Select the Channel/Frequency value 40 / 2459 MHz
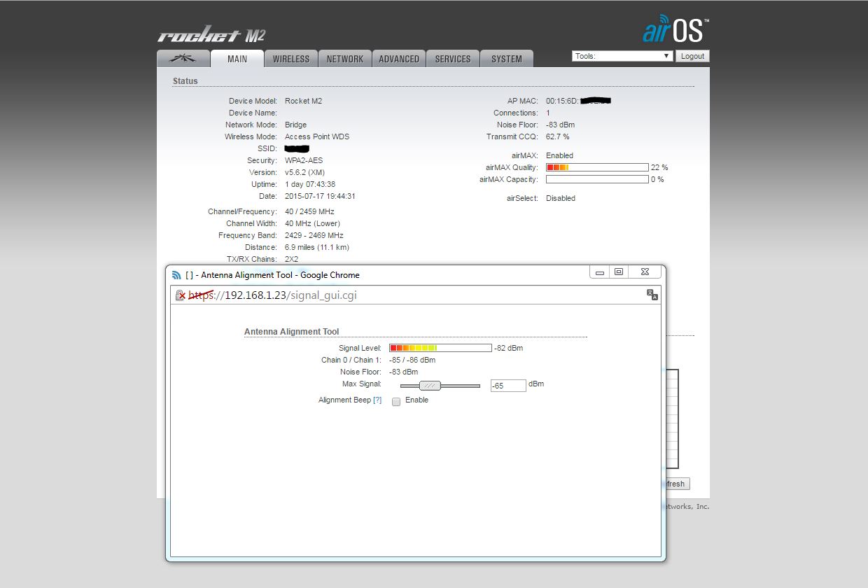Screen dimensions: 868x588 click(x=309, y=211)
